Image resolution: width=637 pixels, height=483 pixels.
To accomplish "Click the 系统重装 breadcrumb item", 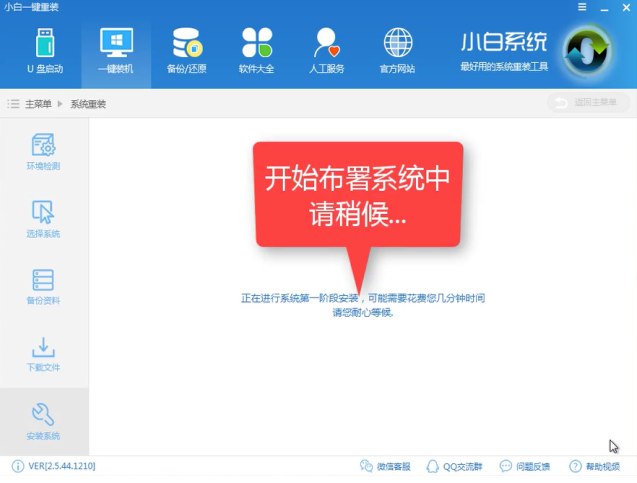I will click(88, 104).
